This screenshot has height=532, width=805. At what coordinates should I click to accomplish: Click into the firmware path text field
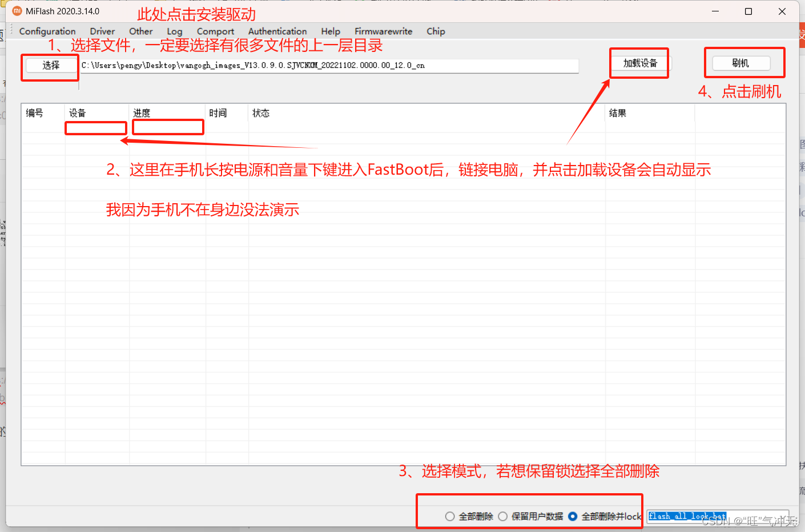pos(329,66)
